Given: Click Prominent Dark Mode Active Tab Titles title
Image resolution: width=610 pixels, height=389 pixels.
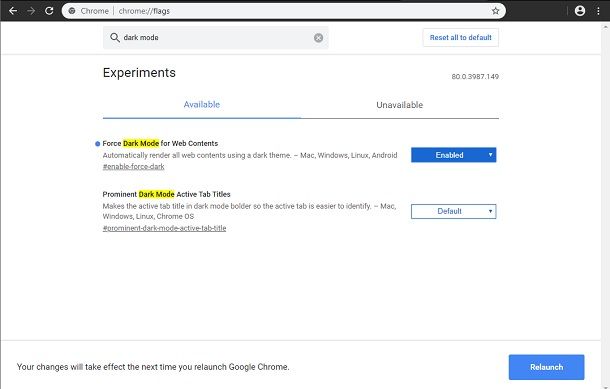Looking at the screenshot, I should 167,194.
